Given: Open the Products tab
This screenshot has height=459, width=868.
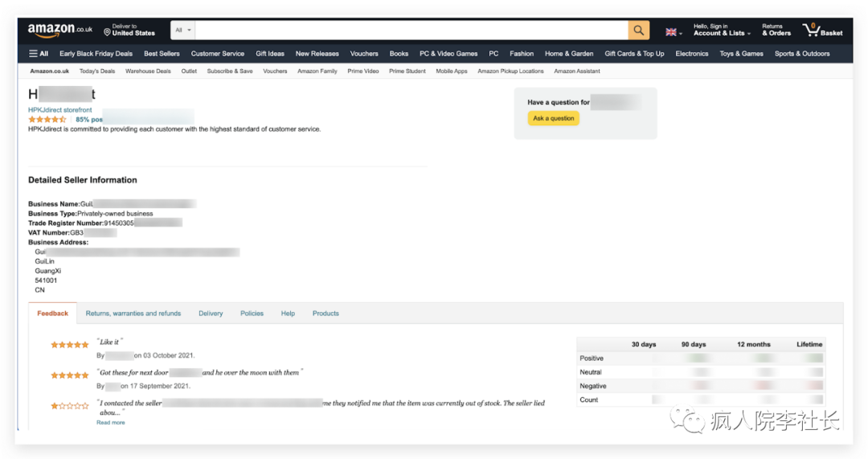Looking at the screenshot, I should 325,314.
